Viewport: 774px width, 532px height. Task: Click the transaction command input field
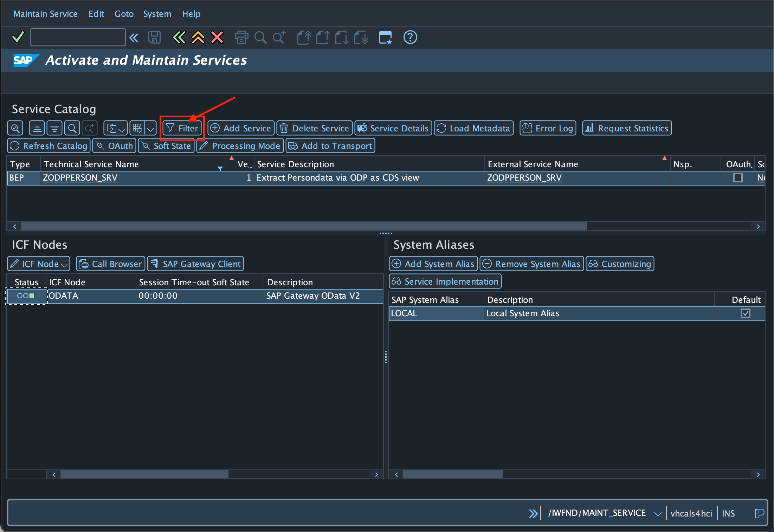click(78, 37)
